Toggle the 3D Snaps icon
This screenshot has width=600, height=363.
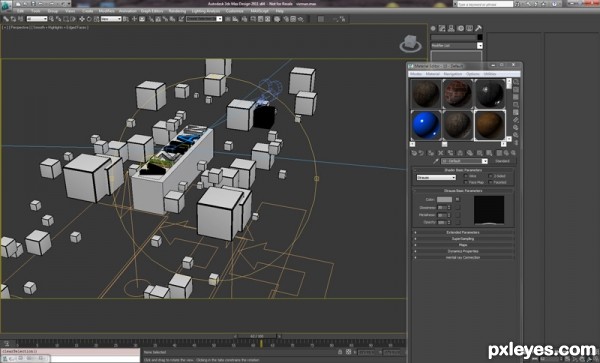[x=152, y=19]
